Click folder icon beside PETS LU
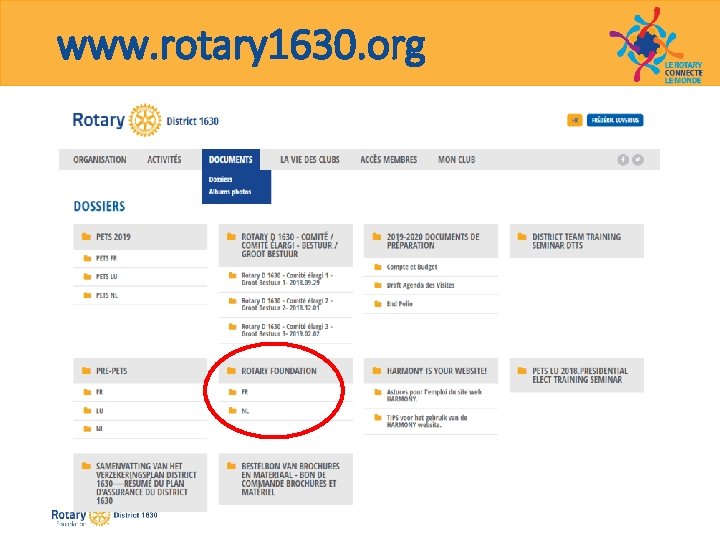Viewport: 720px width, 540px height. pyautogui.click(x=87, y=277)
